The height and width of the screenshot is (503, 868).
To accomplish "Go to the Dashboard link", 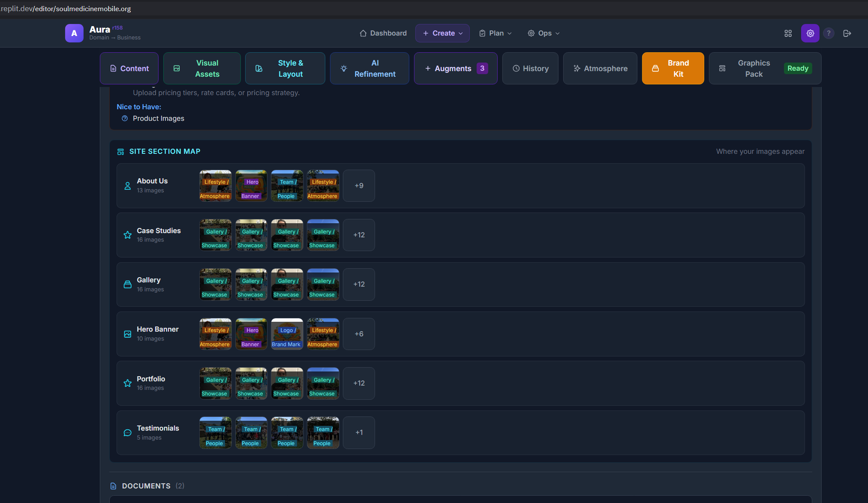I will (383, 33).
